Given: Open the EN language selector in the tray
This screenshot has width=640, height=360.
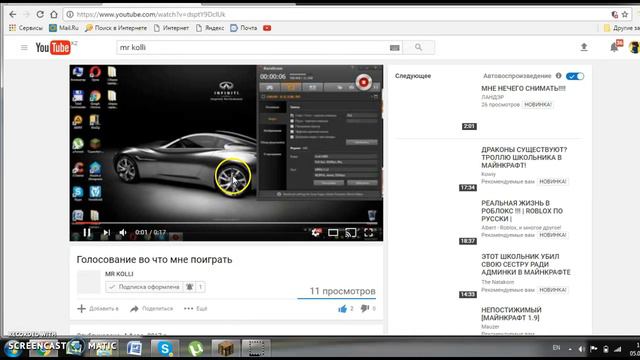Looking at the screenshot, I should tap(556, 348).
